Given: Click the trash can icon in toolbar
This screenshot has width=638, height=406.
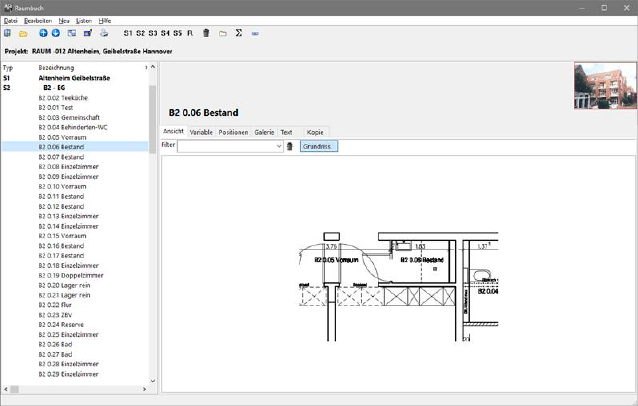Looking at the screenshot, I should tap(206, 33).
